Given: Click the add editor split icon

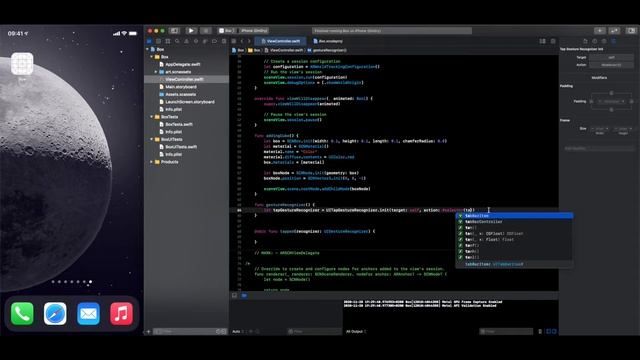Looking at the screenshot, I should point(553,41).
